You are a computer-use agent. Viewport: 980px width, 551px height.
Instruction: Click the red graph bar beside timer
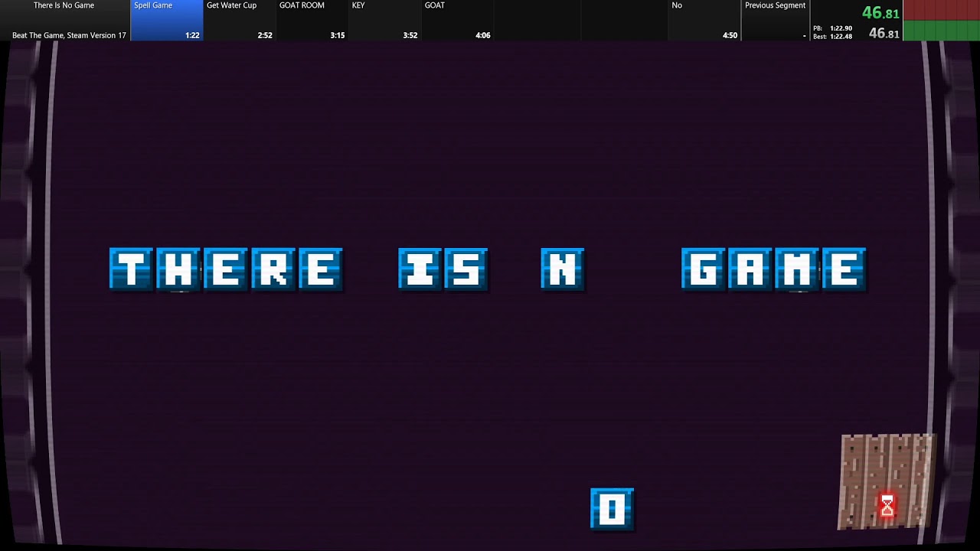coord(942,10)
